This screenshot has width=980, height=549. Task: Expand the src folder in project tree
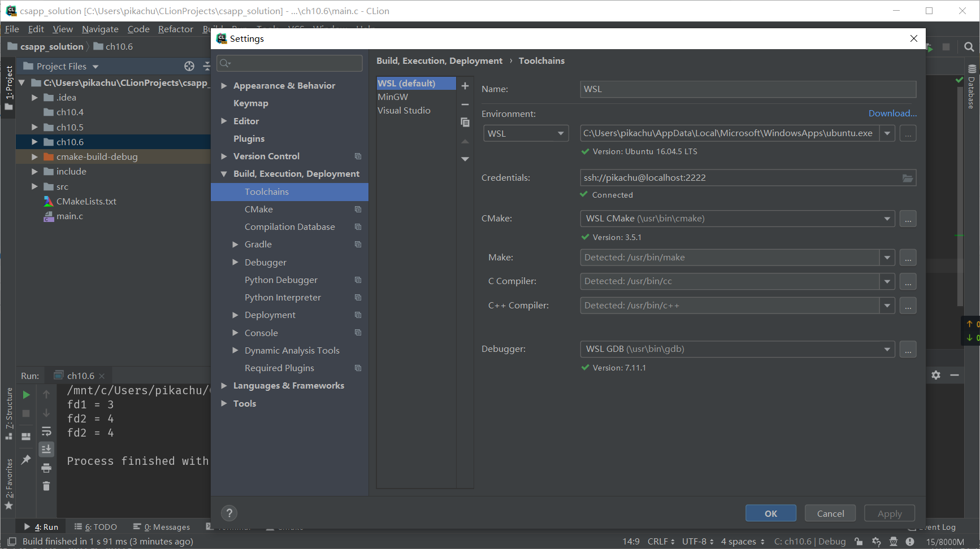point(34,187)
